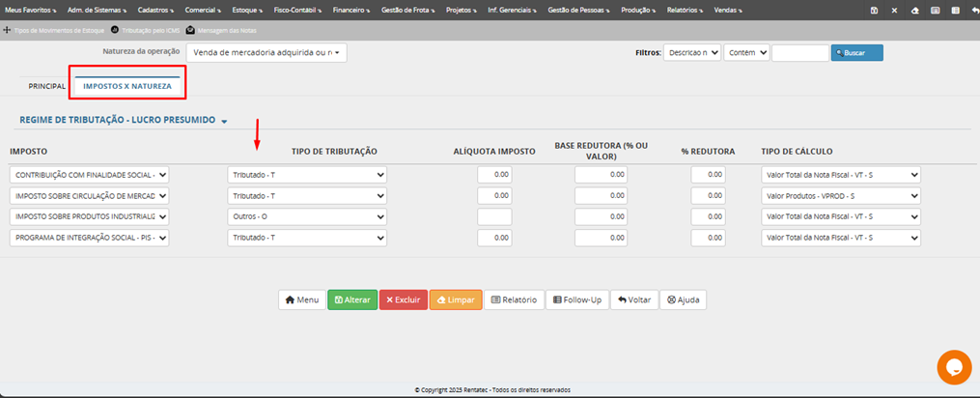Open the Descricao filter dropdown
This screenshot has width=980, height=398.
tap(691, 53)
